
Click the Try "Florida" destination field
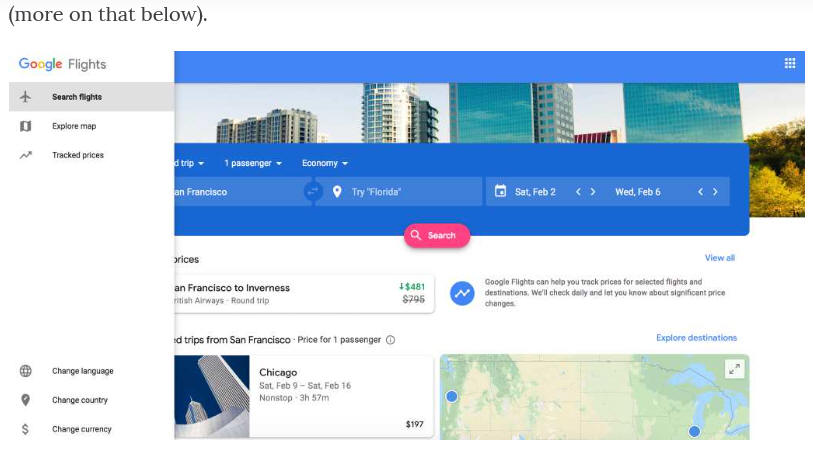point(399,192)
